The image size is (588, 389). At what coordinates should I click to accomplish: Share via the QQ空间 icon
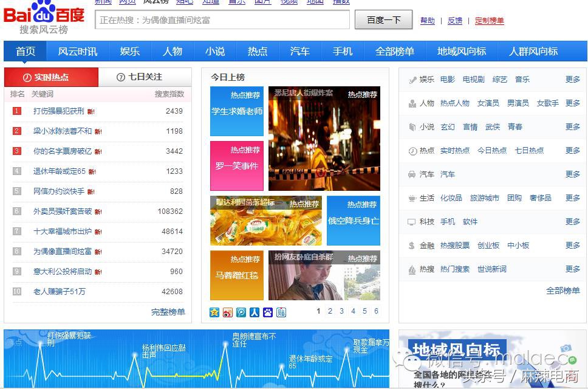click(214, 312)
